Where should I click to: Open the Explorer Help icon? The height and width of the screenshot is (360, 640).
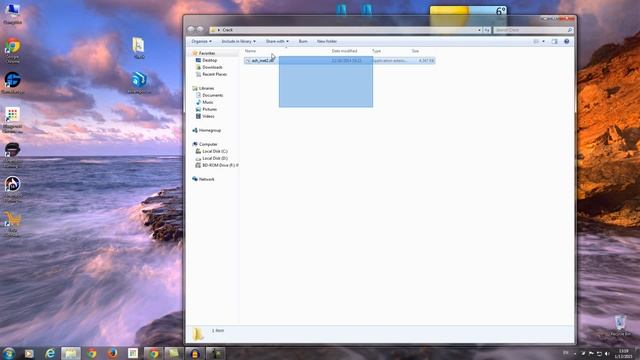coord(567,41)
